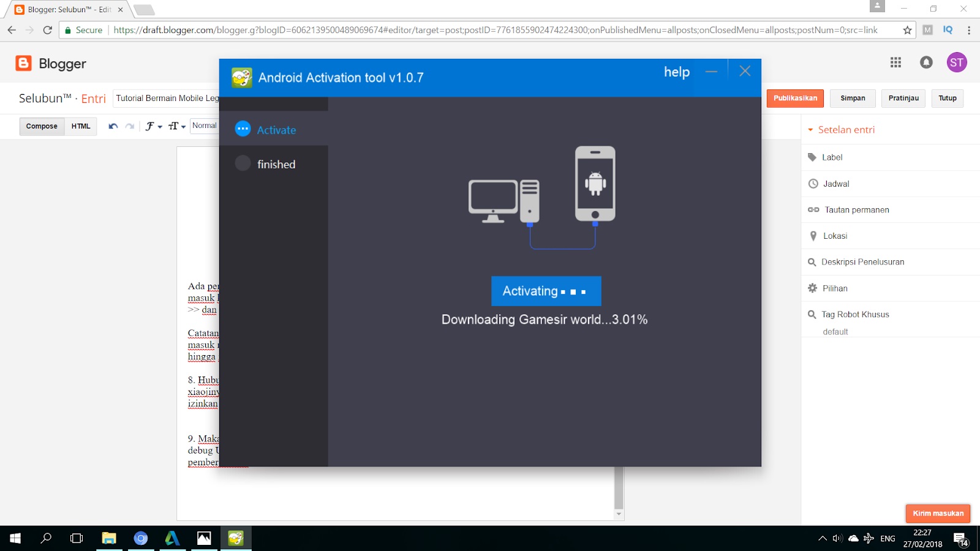Open Windows taskbar search
Viewport: 980px width, 551px height.
click(x=46, y=538)
